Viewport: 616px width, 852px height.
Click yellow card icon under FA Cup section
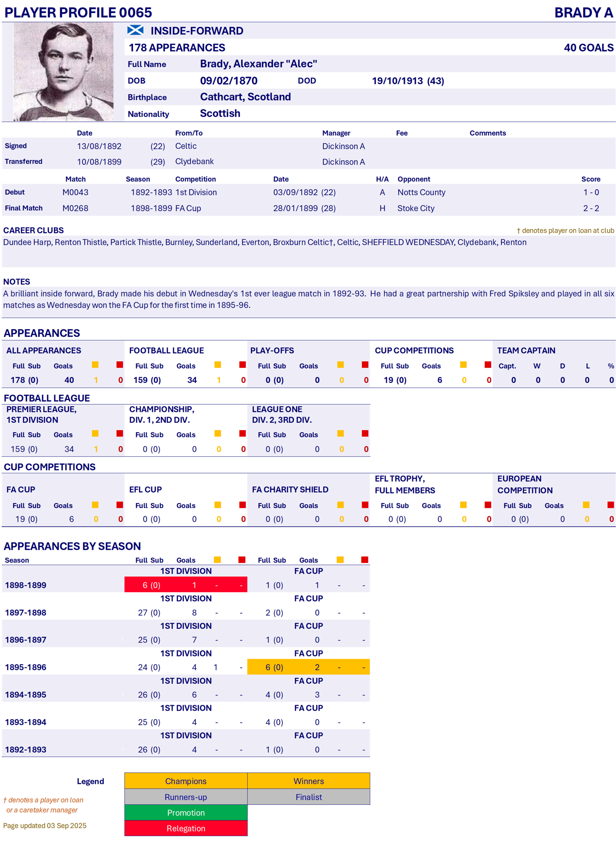(x=95, y=505)
